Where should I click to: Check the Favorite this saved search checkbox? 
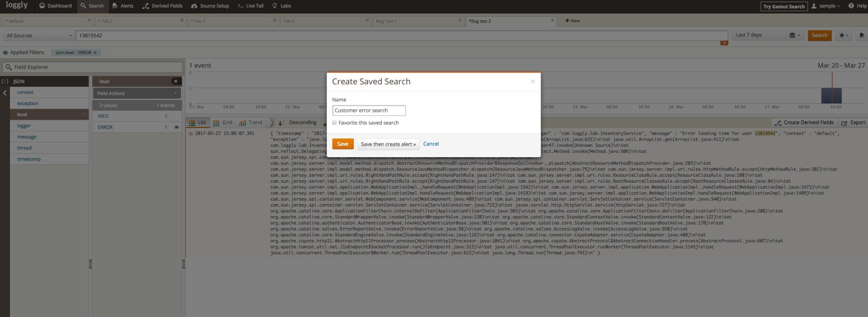(x=334, y=123)
